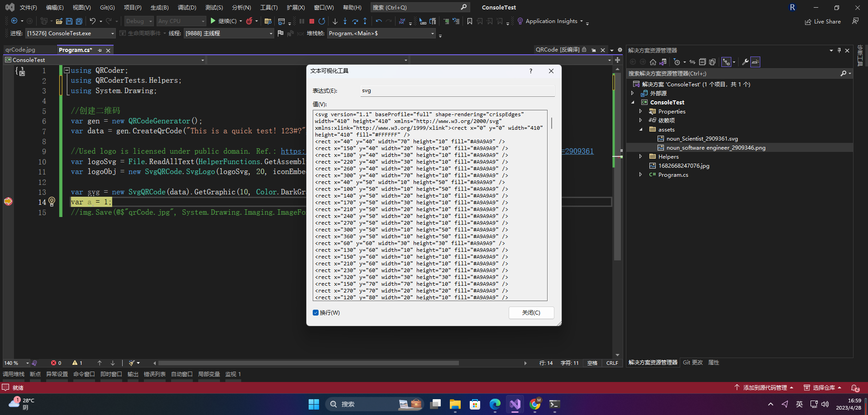Click the Collapse All icon in Solution Explorer

[702, 62]
